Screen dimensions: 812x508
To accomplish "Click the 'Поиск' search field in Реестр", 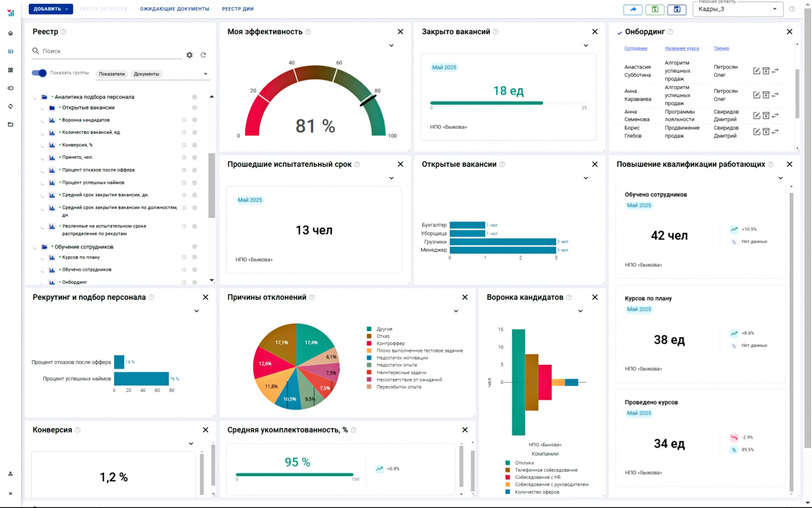I will pos(109,51).
